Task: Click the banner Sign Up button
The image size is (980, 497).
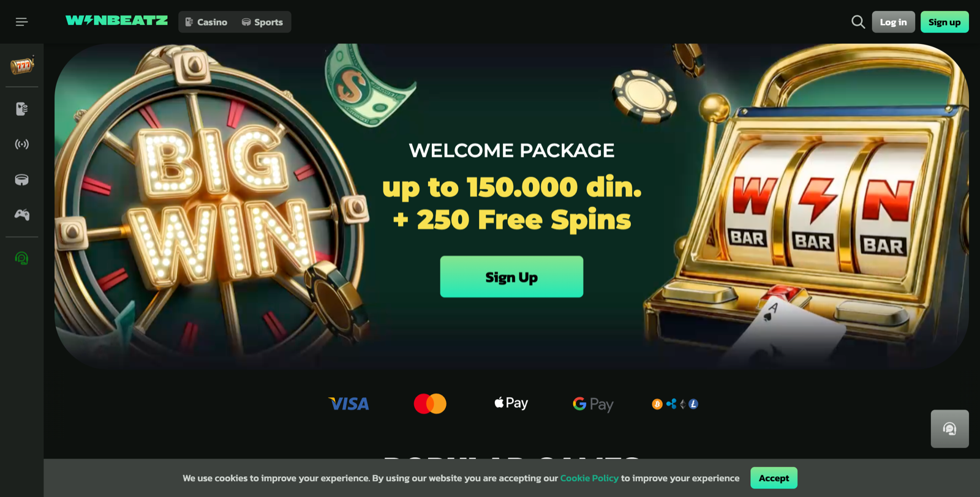Action: (x=511, y=277)
